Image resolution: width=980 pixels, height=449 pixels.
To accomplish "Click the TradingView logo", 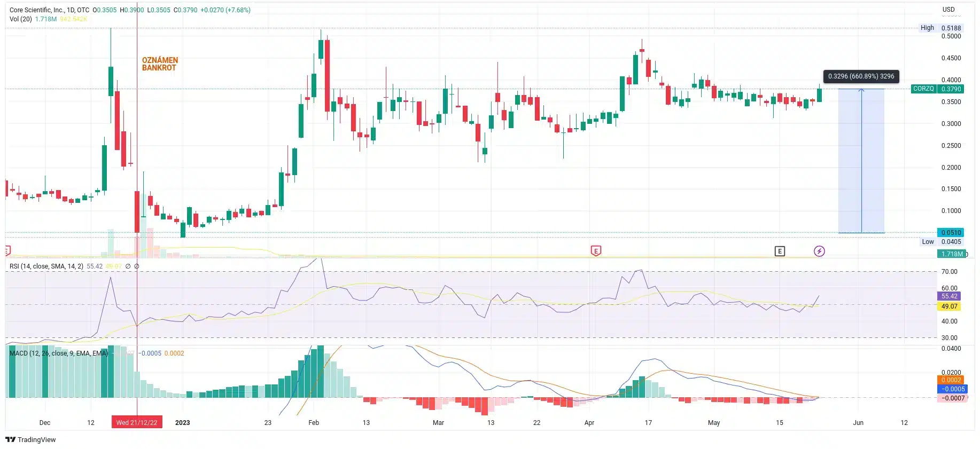I will (30, 439).
